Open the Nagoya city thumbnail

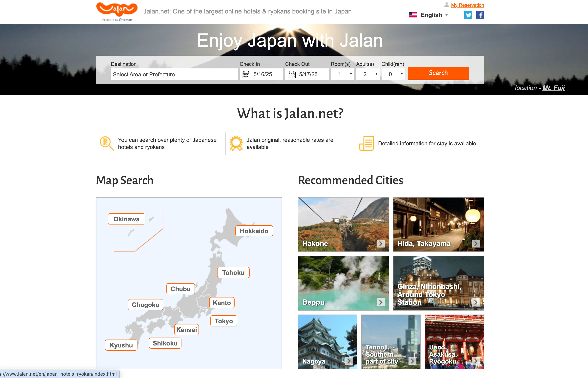[x=327, y=342]
